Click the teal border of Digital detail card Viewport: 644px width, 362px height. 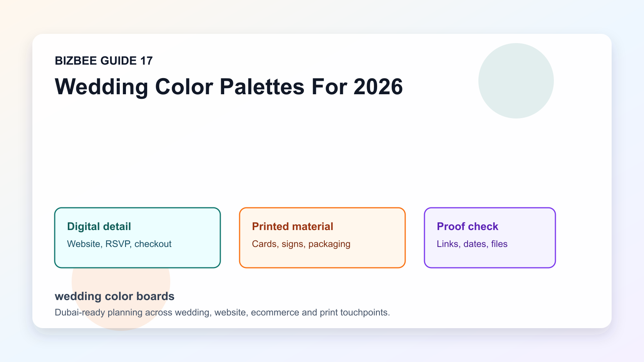[x=138, y=208]
